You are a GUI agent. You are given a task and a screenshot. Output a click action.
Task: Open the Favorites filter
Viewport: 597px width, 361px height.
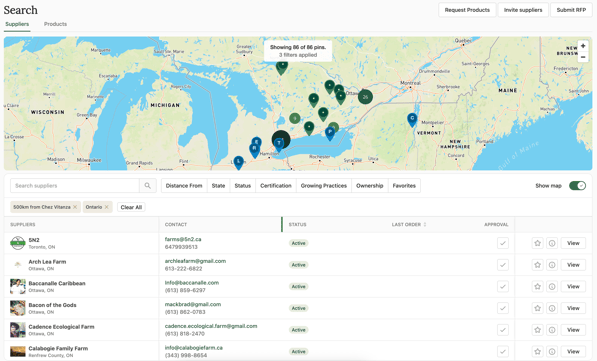[x=404, y=186]
